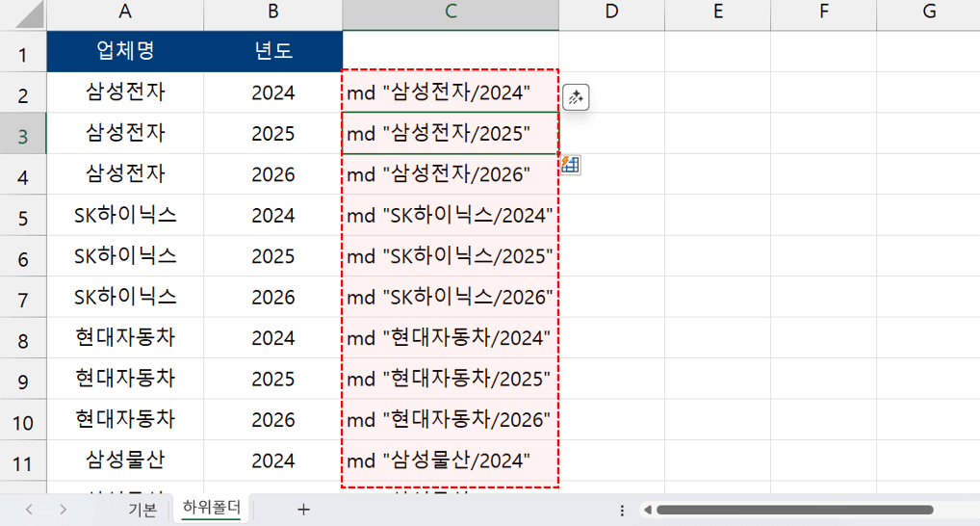980x526 pixels.
Task: Click 현대자동차 cell in row 8
Action: point(125,338)
